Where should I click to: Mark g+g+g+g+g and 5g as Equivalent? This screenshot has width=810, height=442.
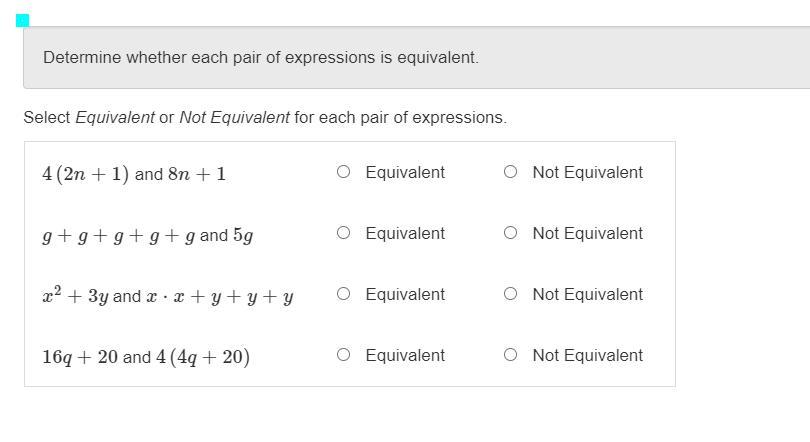point(344,233)
